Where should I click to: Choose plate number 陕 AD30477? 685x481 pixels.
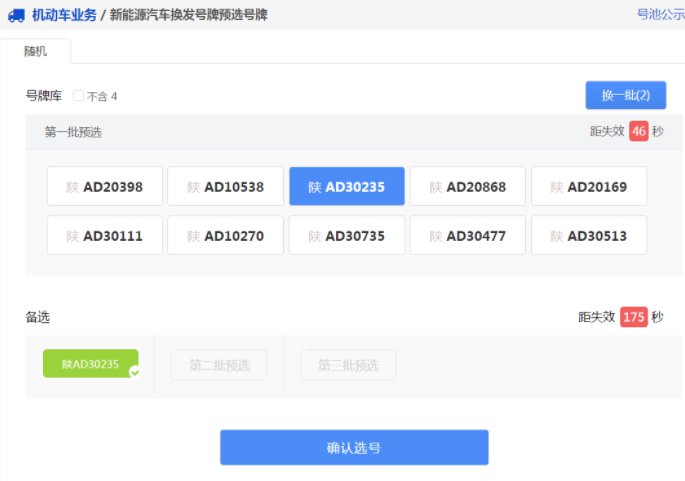[467, 236]
